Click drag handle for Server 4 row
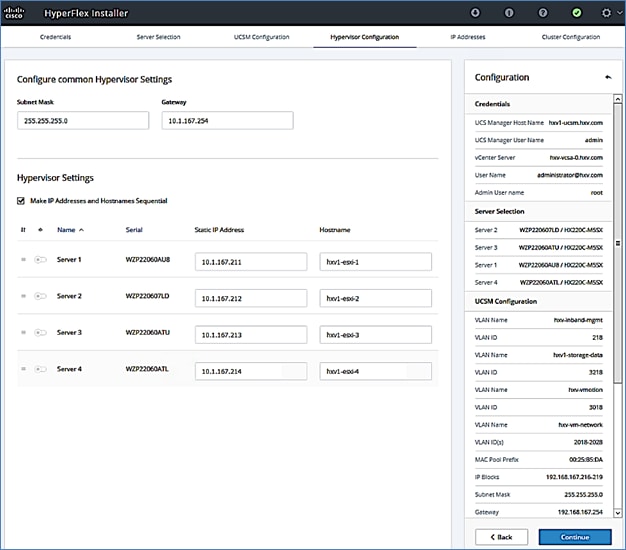Viewport: 626px width, 550px height. [23, 368]
